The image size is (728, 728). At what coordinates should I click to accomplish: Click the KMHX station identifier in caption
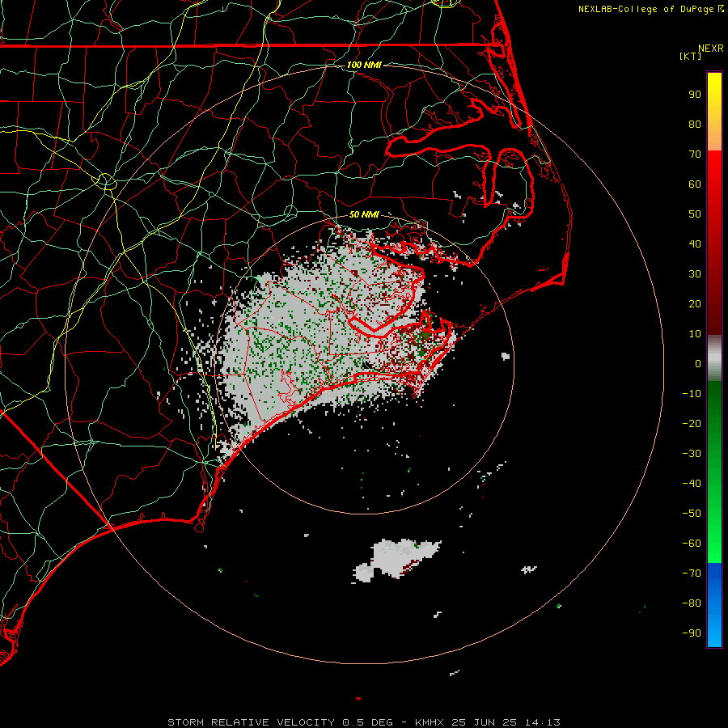click(429, 722)
